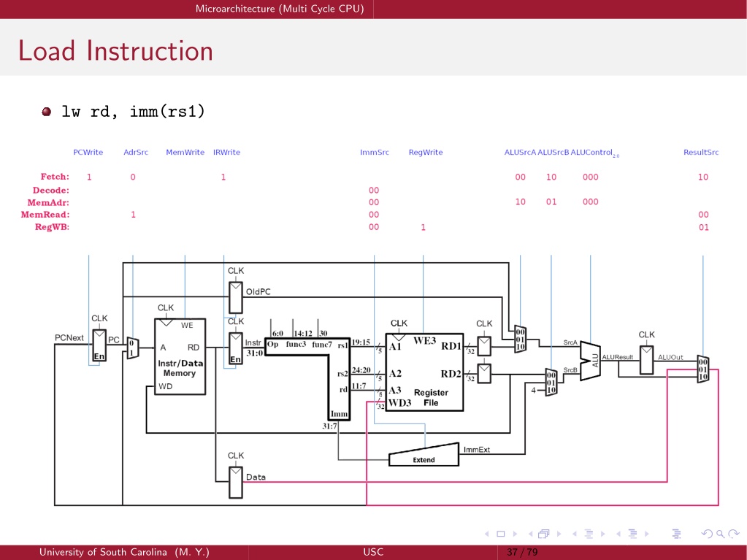Image resolution: width=747 pixels, height=560 pixels.
Task: Click the WE3 port label on Register File
Action: [424, 340]
